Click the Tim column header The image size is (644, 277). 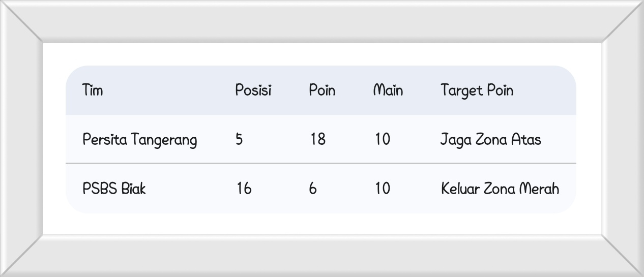93,90
